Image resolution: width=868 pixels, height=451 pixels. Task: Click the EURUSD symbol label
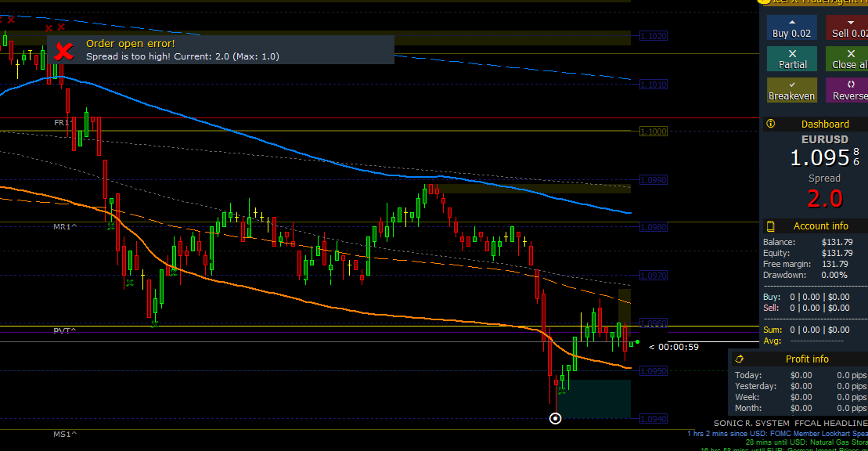825,139
